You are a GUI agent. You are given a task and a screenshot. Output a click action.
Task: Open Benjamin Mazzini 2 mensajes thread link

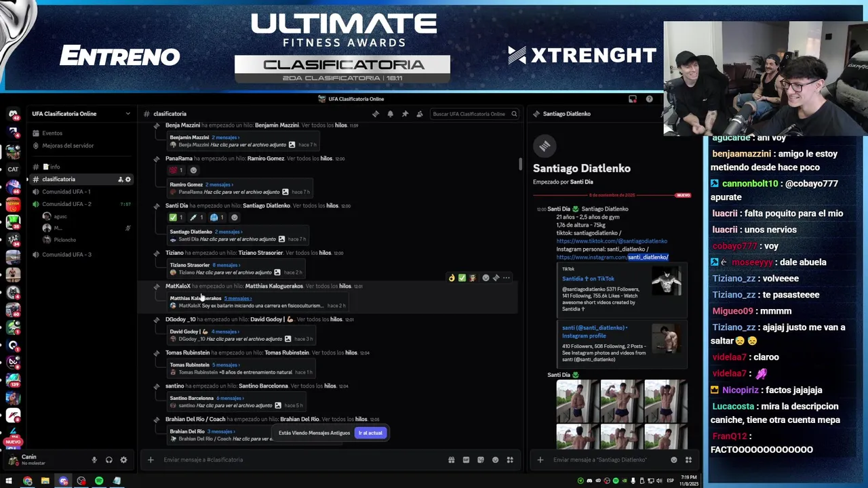pos(225,138)
